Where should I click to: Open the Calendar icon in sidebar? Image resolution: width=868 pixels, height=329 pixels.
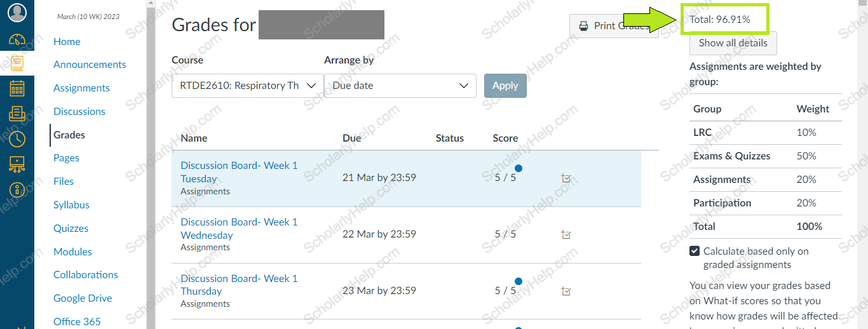[17, 88]
